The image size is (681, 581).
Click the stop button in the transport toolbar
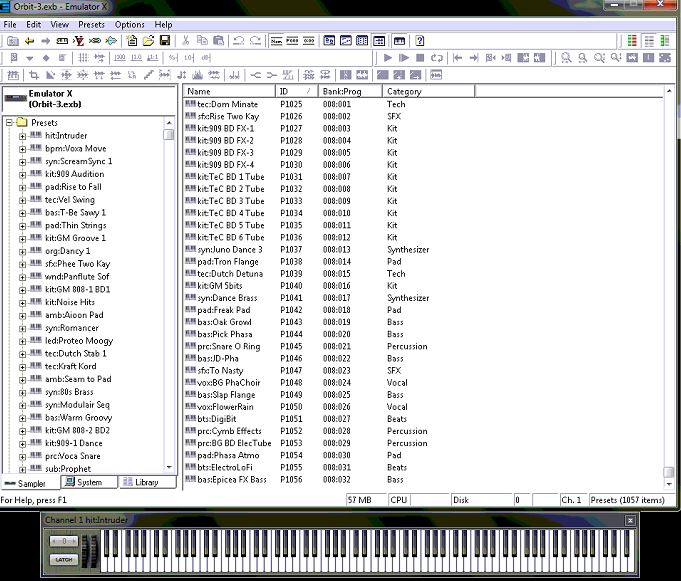click(420, 58)
